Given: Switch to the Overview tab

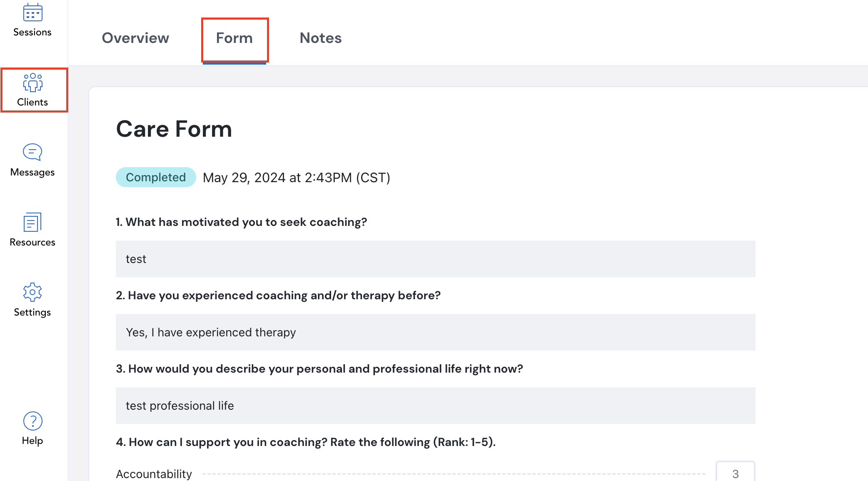Looking at the screenshot, I should click(x=135, y=38).
